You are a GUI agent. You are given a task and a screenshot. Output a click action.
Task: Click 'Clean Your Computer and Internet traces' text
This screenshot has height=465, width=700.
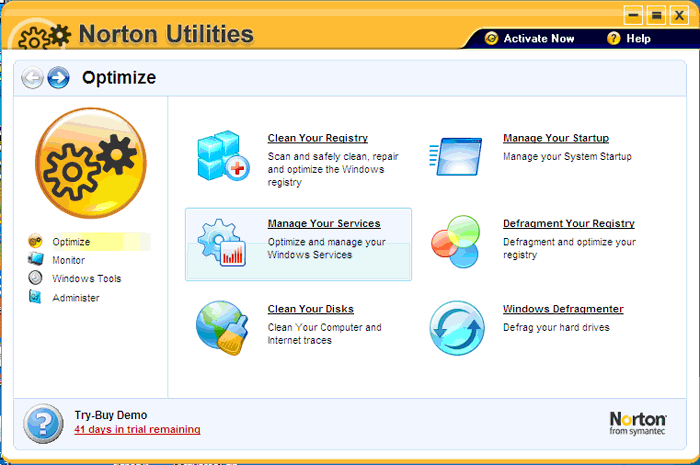click(x=325, y=334)
